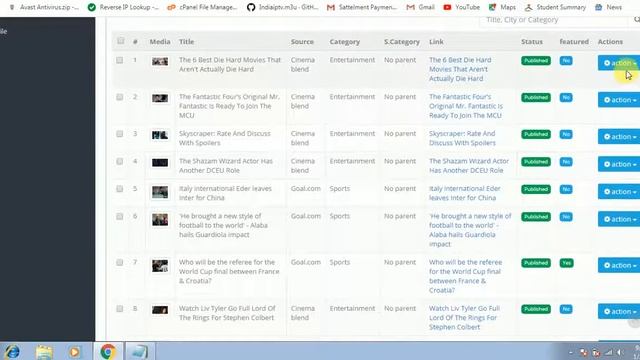Screen dimensions: 640x360
Task: Click thumbnail of Skyscraper article
Action: point(160,135)
